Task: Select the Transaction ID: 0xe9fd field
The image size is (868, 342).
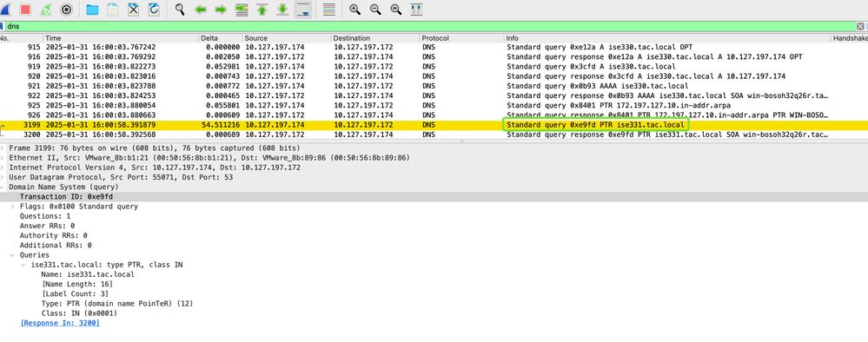Action: click(434, 197)
